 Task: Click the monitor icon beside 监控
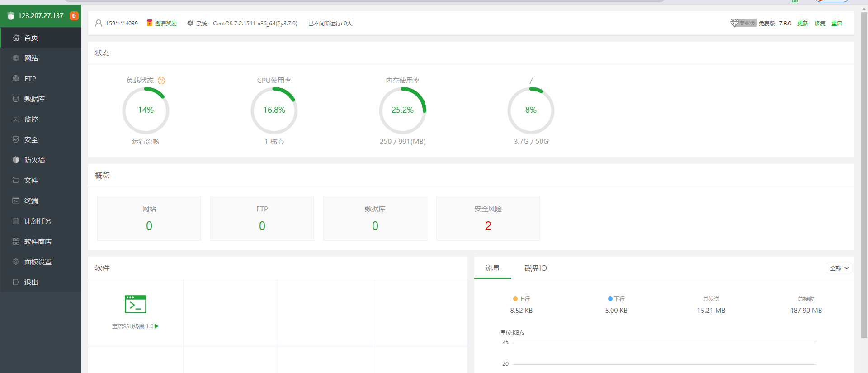point(16,119)
